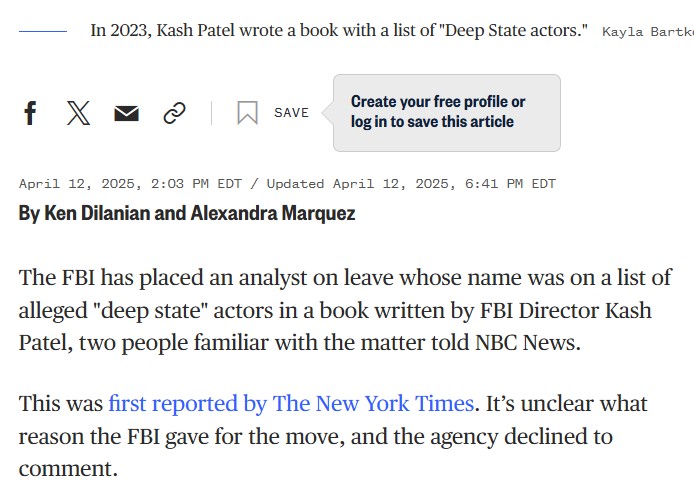Open the New York Times report link
694x489 pixels.
pyautogui.click(x=291, y=404)
